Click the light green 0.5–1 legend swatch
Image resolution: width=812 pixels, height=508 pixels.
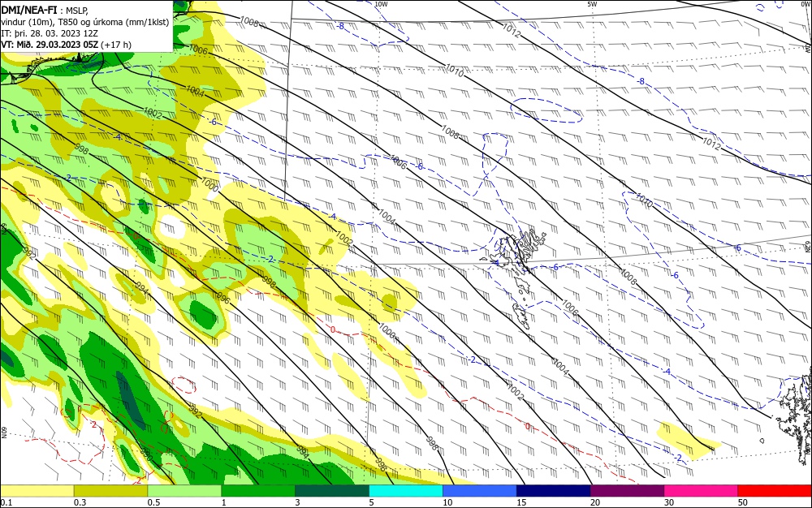[x=184, y=491]
